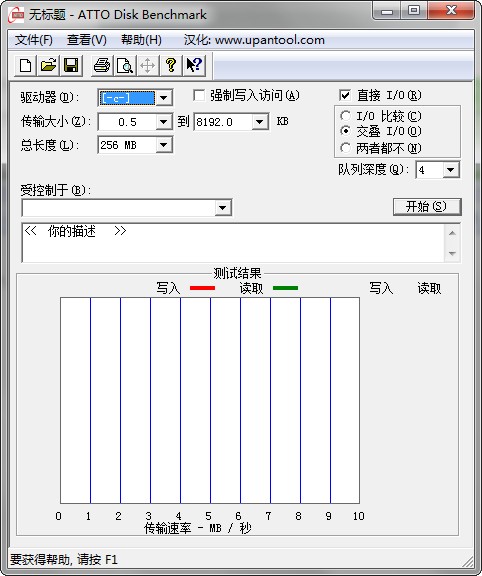
Task: Open the 文件(F) menu
Action: click(x=34, y=40)
